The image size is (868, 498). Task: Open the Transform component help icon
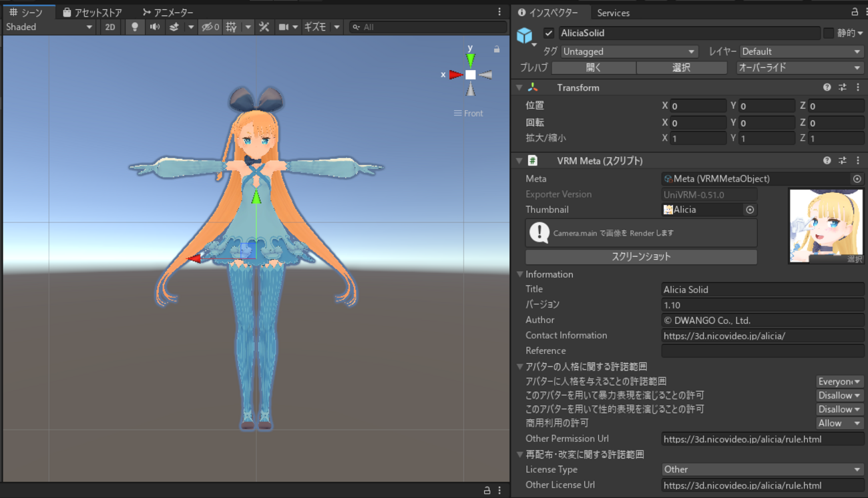[827, 87]
